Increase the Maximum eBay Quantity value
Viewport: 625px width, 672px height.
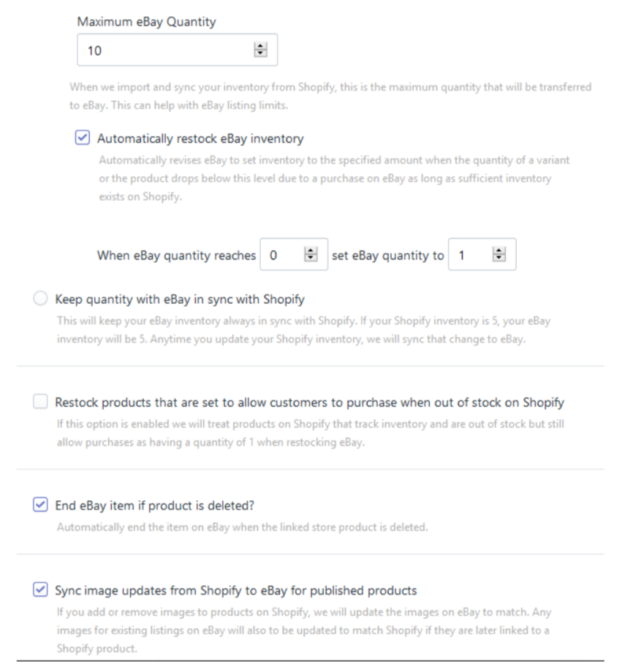pyautogui.click(x=260, y=47)
